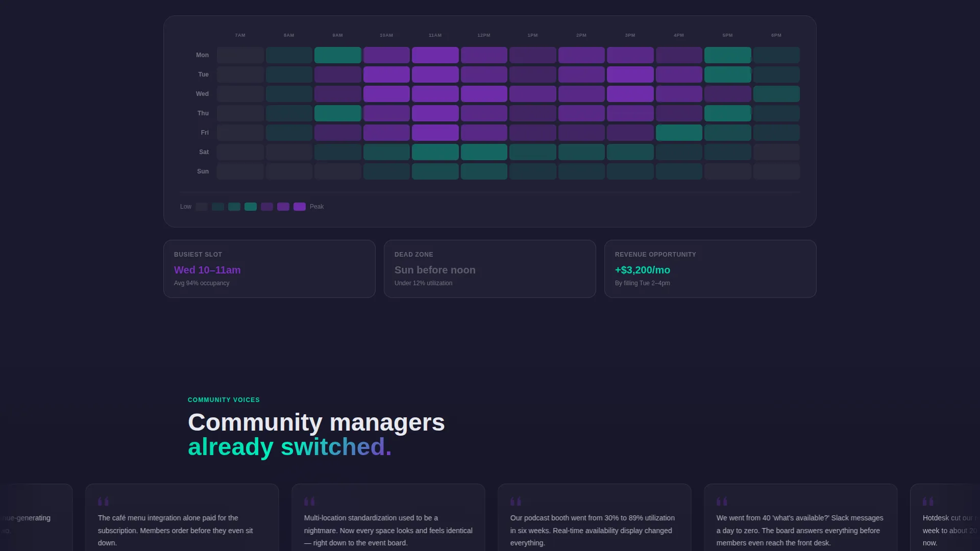Select the Tue 10AM heatmap cell
The height and width of the screenshot is (551, 980).
click(386, 74)
